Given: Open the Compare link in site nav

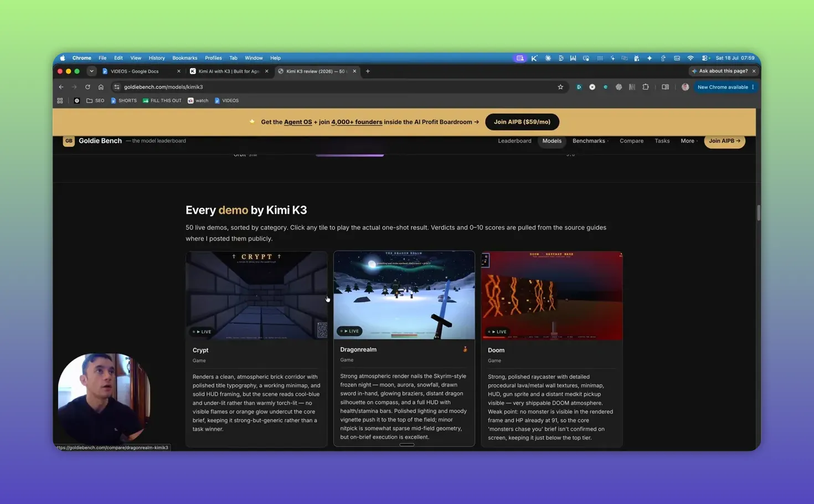Looking at the screenshot, I should pos(631,141).
